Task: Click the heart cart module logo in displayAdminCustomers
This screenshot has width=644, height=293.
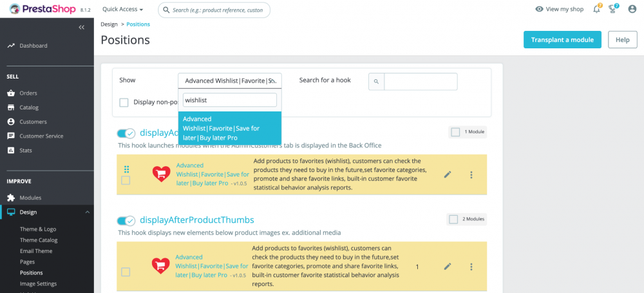Action: click(162, 175)
